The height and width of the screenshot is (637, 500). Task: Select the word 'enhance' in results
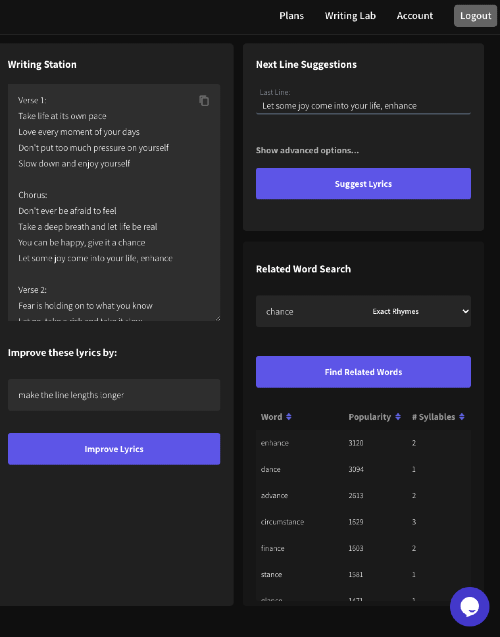tap(275, 443)
